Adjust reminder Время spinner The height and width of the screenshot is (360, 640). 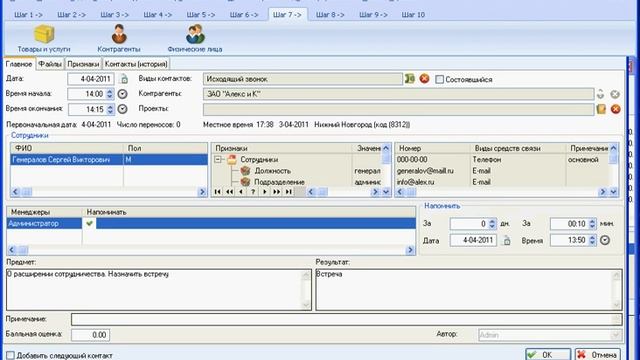pos(592,240)
